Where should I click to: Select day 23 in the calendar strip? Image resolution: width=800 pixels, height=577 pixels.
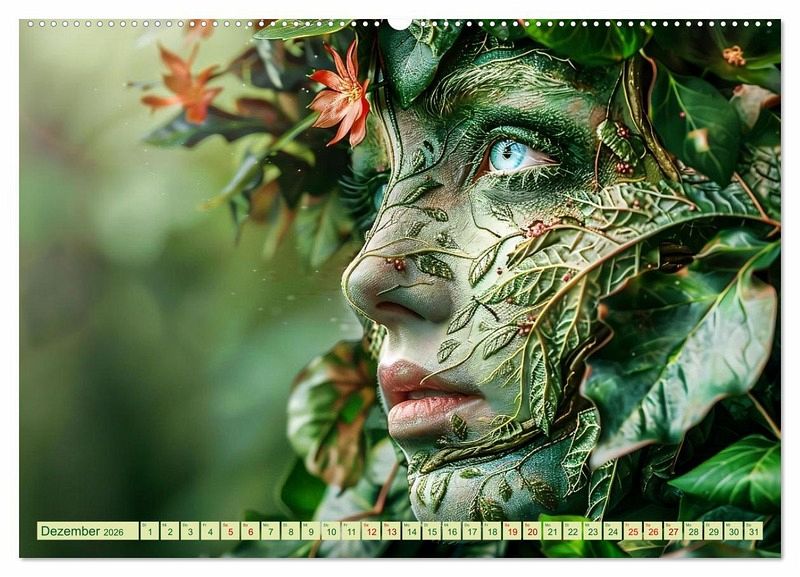593,531
